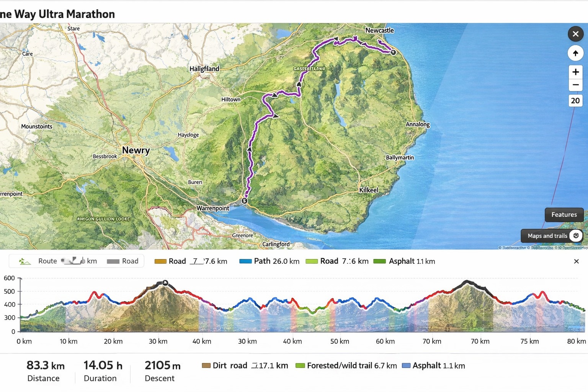Close the map with the dark round X button

tap(575, 34)
